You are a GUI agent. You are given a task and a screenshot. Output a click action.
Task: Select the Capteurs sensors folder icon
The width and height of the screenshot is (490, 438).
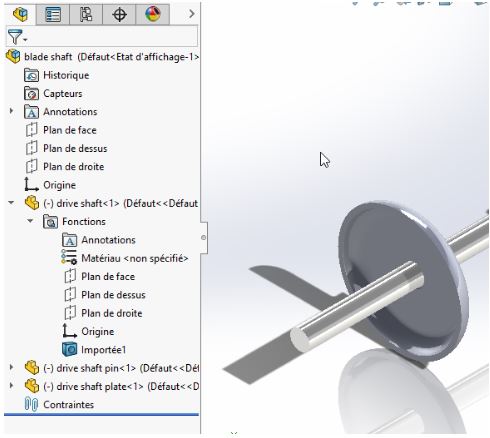pyautogui.click(x=31, y=94)
